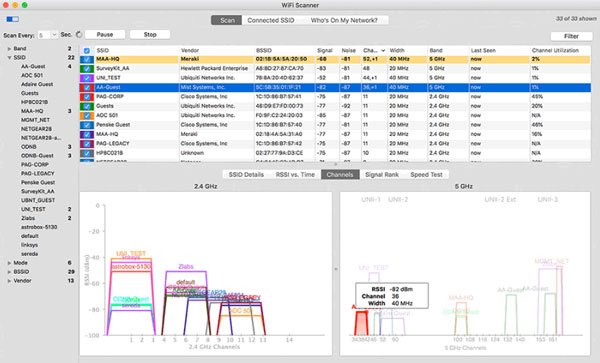600x363 pixels.
Task: Switch to the Connected SSID tab
Action: click(271, 20)
